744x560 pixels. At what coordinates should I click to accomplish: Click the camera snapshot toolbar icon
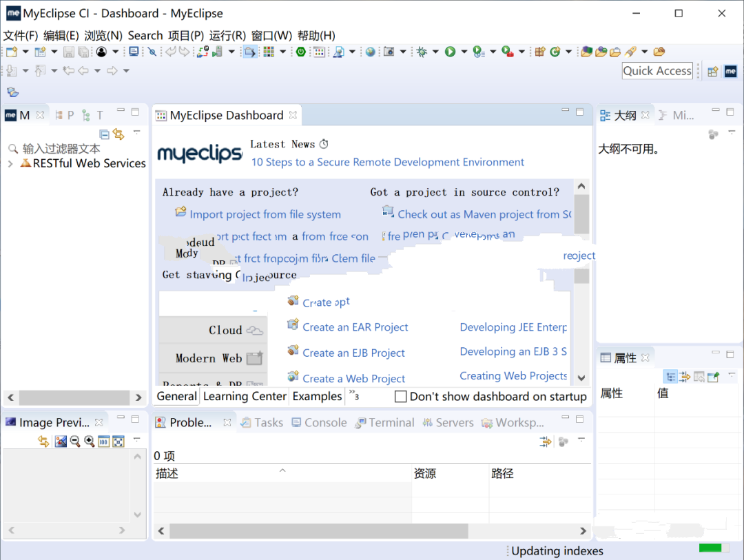pos(389,52)
